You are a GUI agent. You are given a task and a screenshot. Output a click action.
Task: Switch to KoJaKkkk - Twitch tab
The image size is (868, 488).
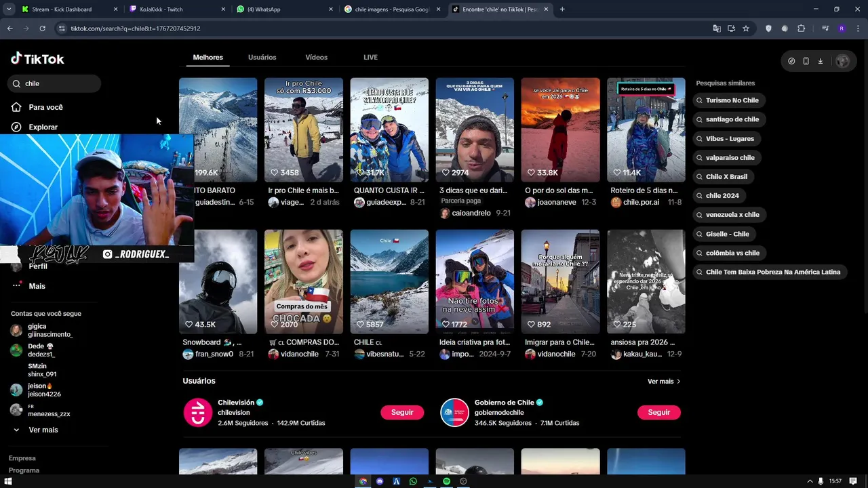click(176, 9)
